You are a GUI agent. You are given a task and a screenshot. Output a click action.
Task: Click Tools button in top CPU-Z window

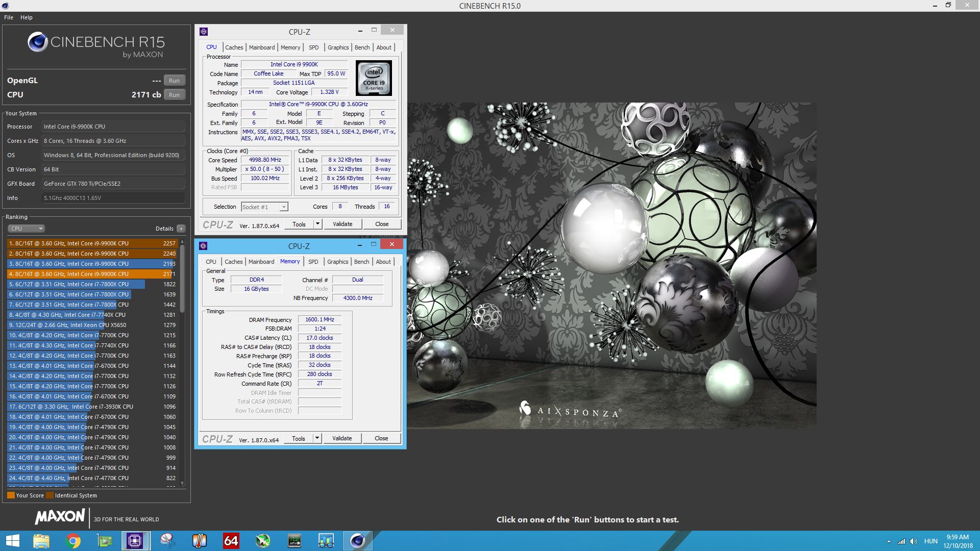299,224
